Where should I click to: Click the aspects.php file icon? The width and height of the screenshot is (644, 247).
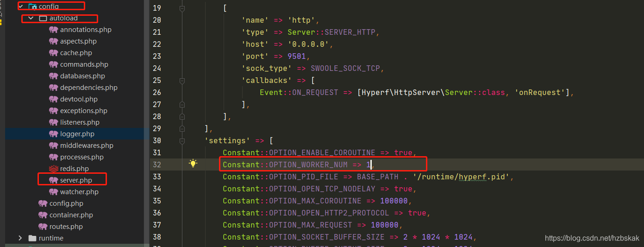[53, 41]
